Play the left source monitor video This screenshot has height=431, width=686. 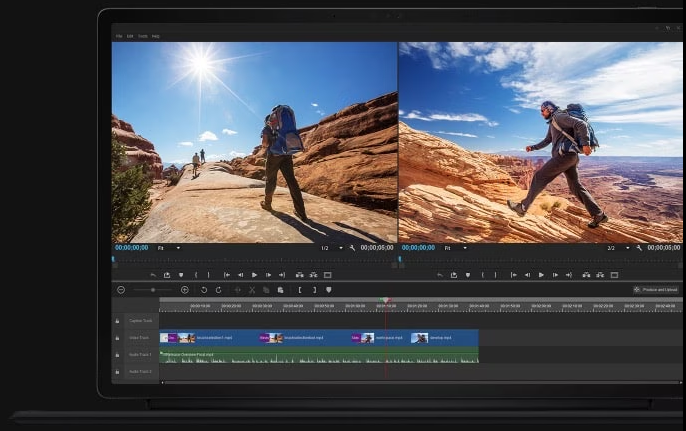[x=254, y=275]
